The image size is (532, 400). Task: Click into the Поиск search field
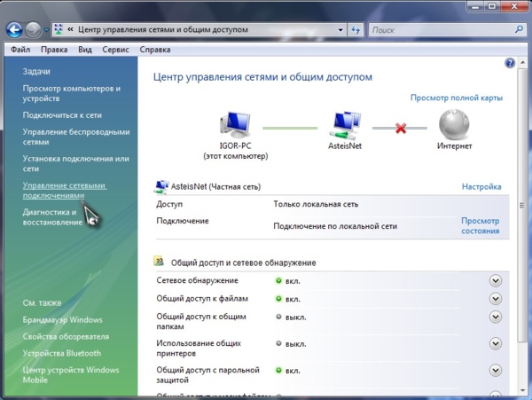[x=441, y=30]
